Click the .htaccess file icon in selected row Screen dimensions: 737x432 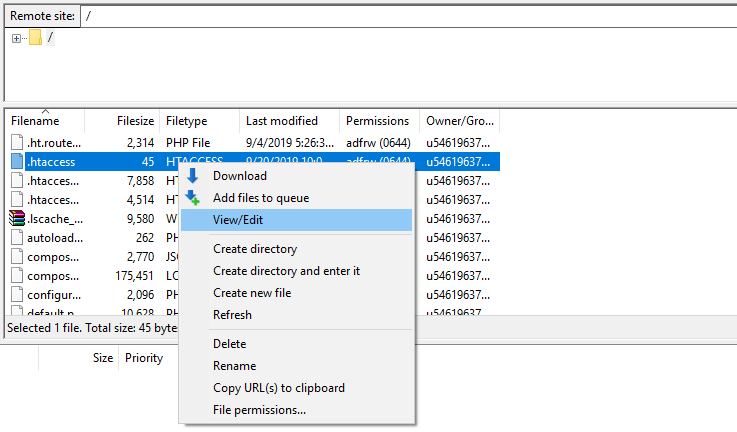coord(17,161)
